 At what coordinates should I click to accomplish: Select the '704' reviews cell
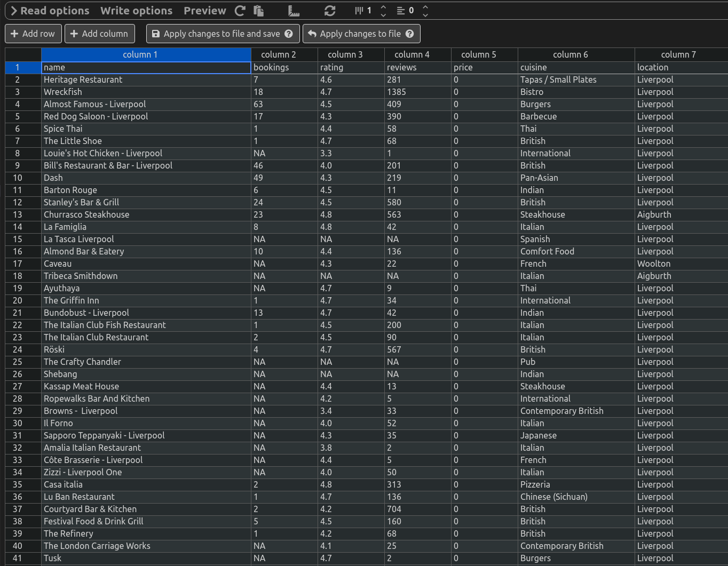(418, 509)
